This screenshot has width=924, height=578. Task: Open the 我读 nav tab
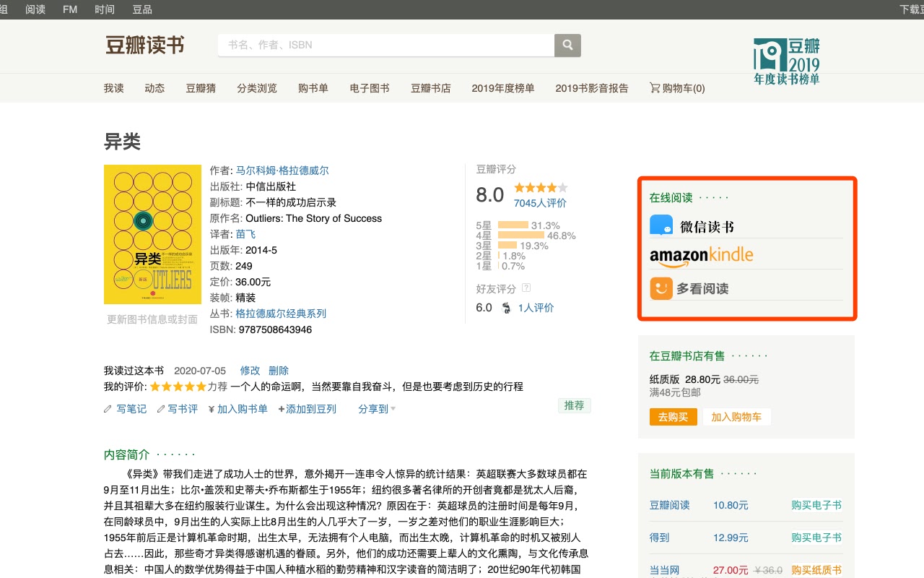click(x=113, y=88)
